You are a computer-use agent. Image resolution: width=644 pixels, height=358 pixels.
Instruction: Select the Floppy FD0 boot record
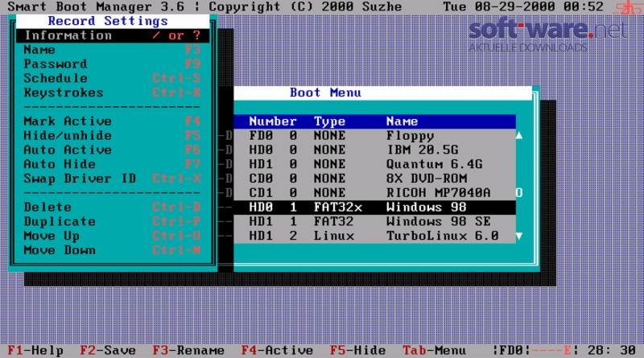[x=374, y=135]
